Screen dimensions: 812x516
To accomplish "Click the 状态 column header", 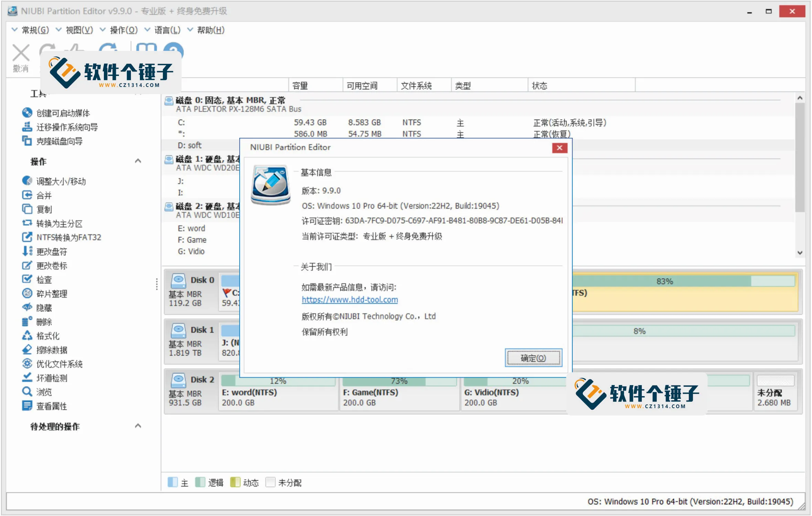I will coord(582,86).
